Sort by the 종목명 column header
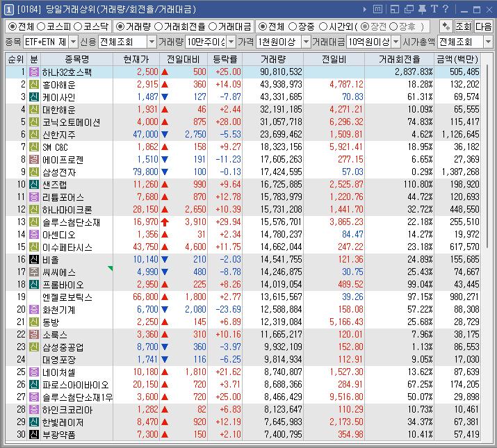Viewport: 497px width, 448px height. click(x=76, y=59)
